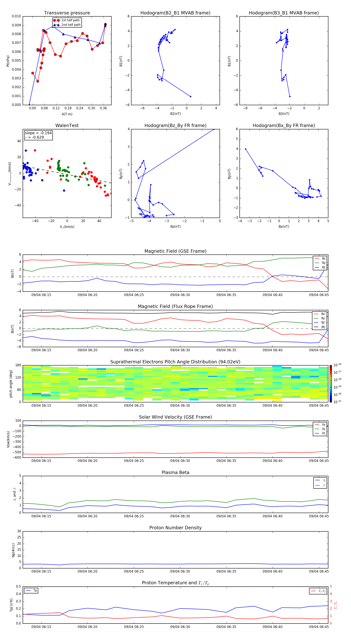Click the 'Hodogram(Bz_By FR frame)' title

[175, 125]
